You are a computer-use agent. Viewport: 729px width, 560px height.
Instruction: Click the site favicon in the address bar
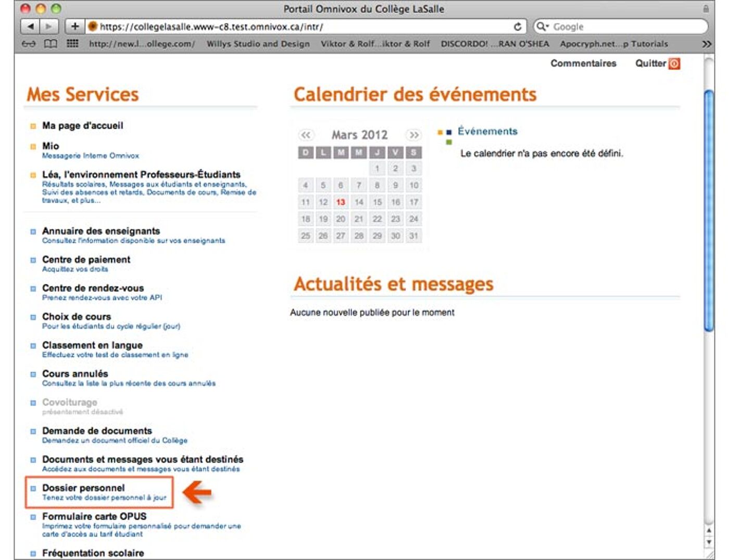[93, 27]
